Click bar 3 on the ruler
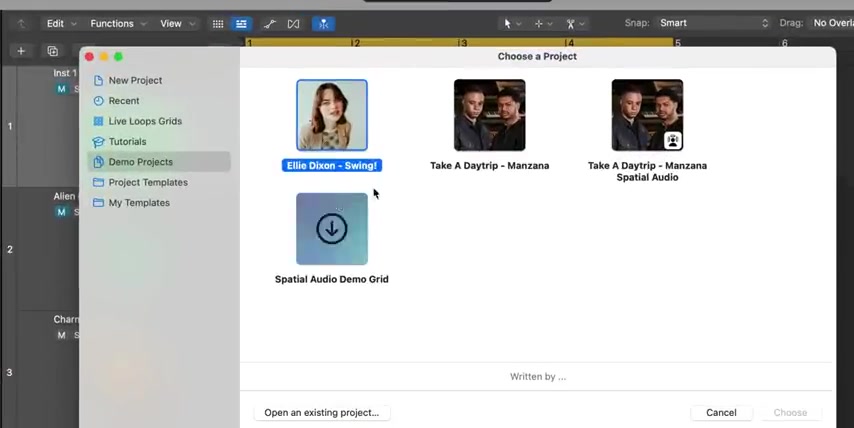854x428 pixels. pyautogui.click(x=463, y=43)
